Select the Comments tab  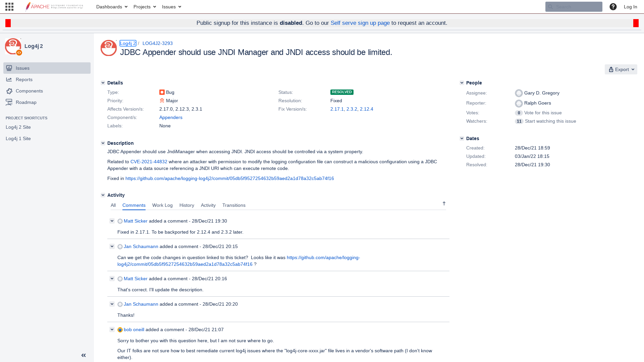(x=134, y=205)
